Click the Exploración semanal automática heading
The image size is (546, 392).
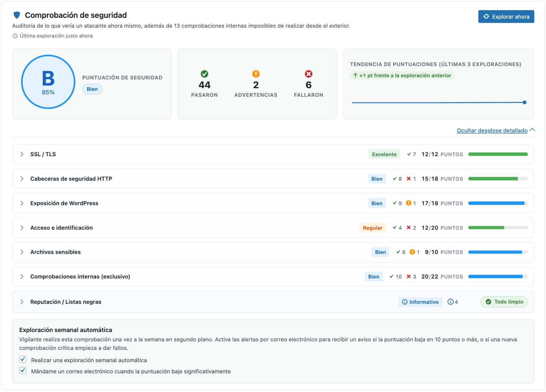point(66,330)
